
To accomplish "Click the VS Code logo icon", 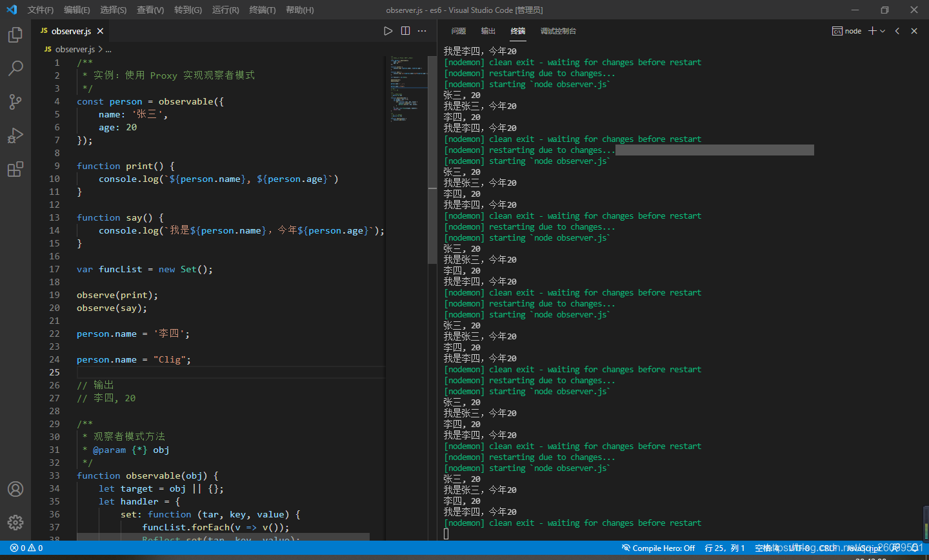I will [x=12, y=10].
